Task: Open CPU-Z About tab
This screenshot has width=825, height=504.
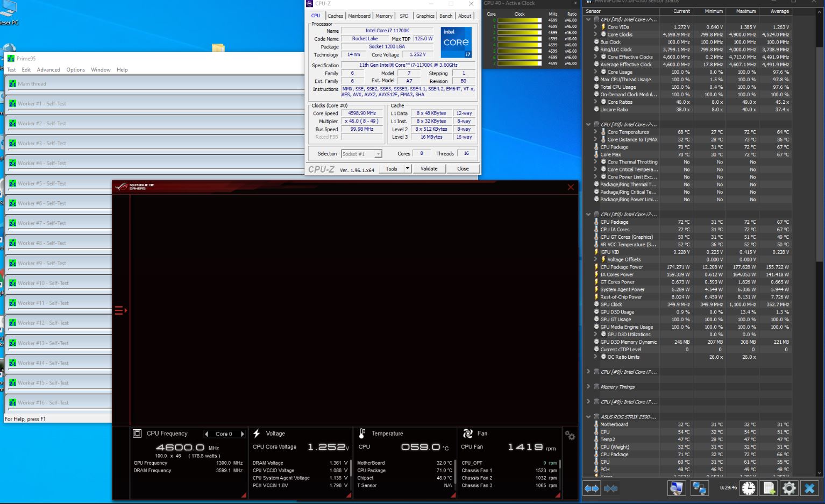Action: pyautogui.click(x=465, y=16)
